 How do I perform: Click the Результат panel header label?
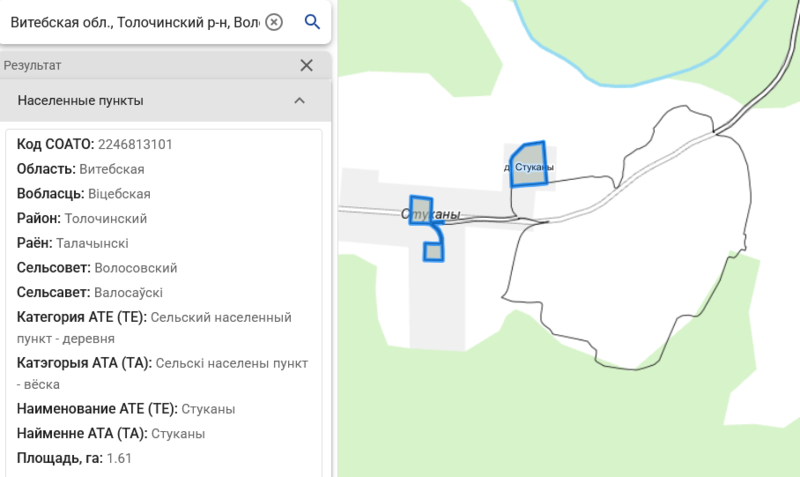pyautogui.click(x=33, y=66)
